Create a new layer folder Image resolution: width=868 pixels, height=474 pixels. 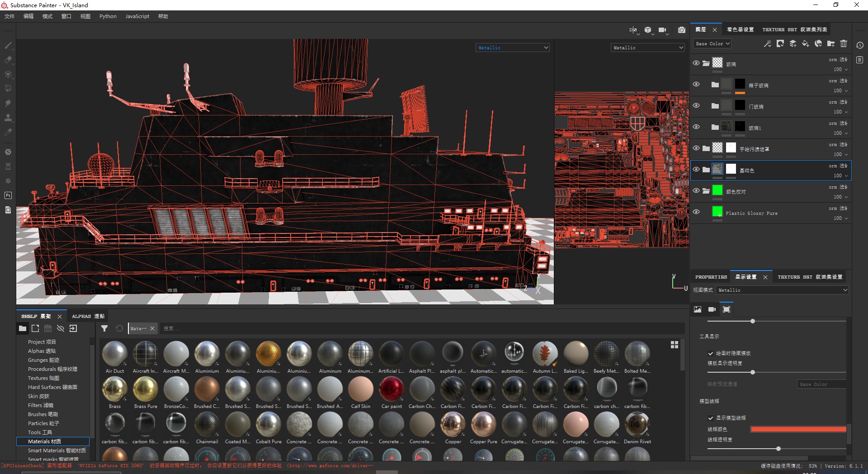pos(831,43)
